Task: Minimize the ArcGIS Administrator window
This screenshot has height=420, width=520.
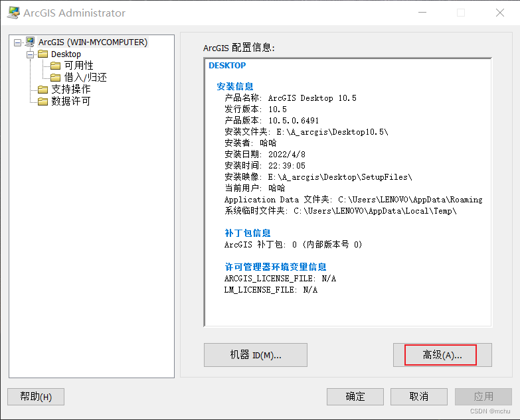Action: (422, 13)
